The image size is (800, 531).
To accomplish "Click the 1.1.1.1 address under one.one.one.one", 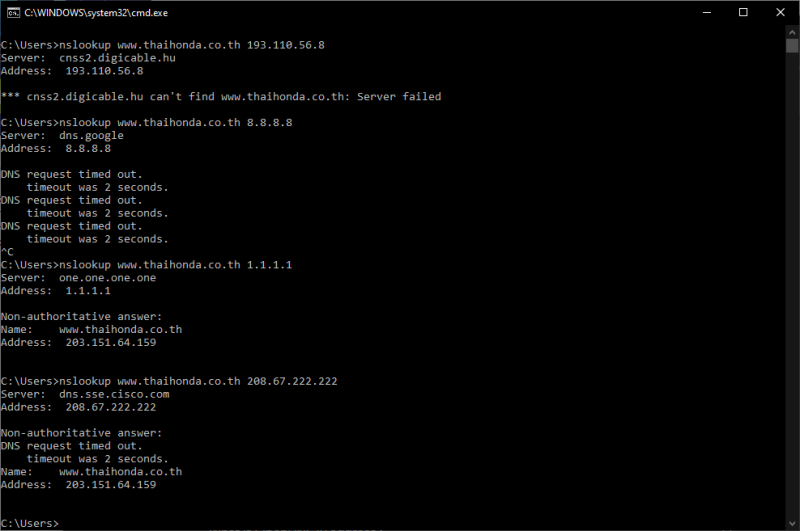I will tap(88, 291).
